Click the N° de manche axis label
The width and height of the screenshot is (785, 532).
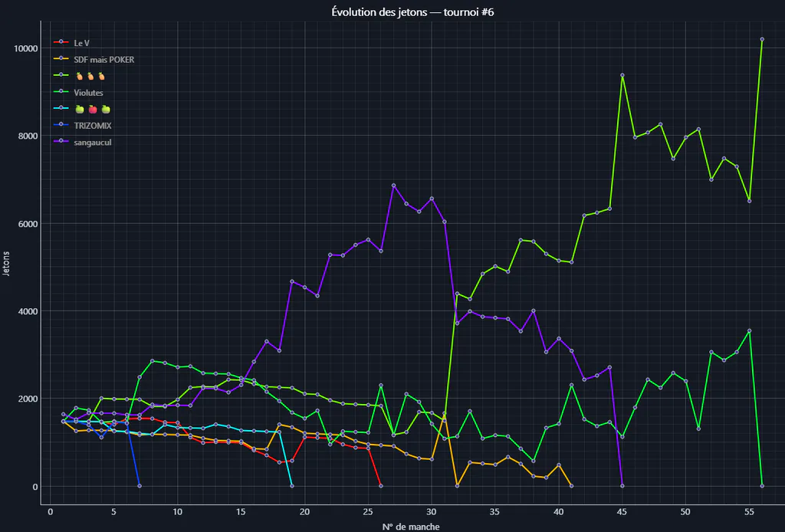coord(411,527)
